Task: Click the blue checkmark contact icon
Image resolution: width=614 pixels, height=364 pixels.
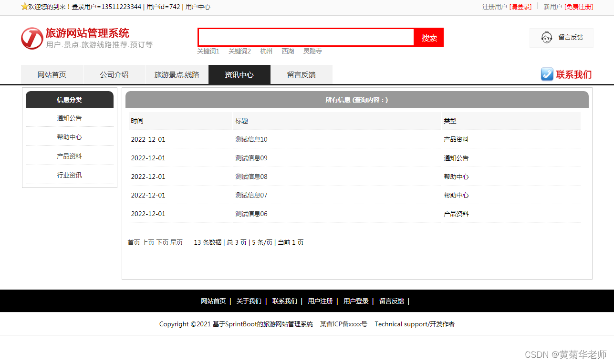Action: tap(547, 74)
